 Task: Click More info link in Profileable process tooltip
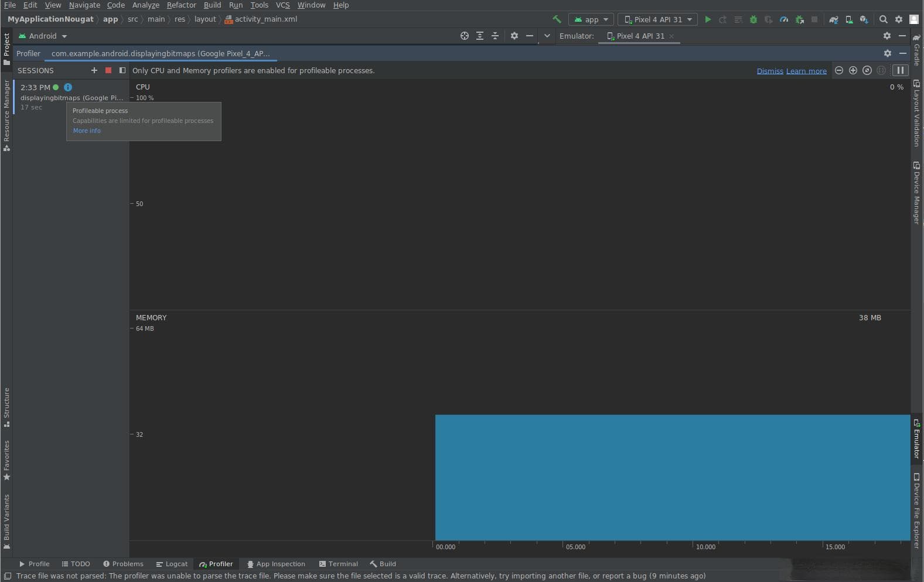[x=87, y=131]
